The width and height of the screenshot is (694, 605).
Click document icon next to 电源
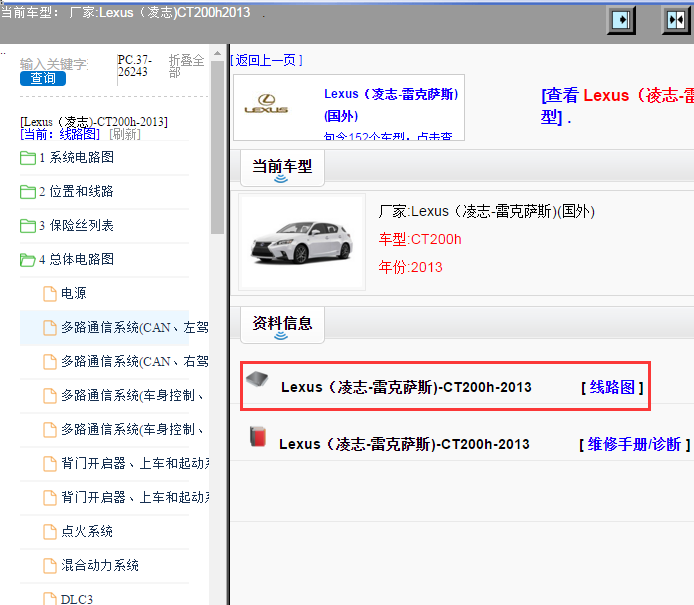click(x=50, y=293)
